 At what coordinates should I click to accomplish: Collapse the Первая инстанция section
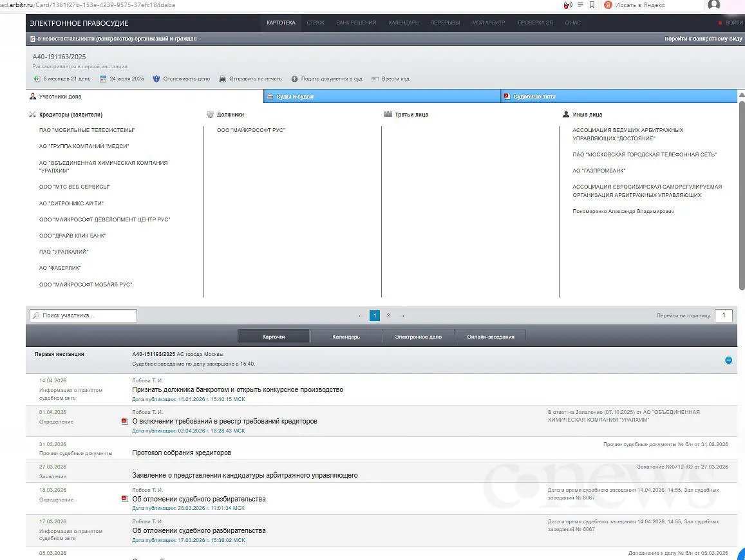[728, 360]
